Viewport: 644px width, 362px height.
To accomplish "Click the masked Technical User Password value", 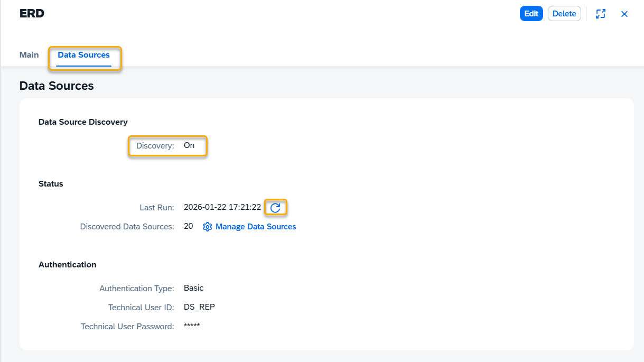I will pyautogui.click(x=192, y=326).
